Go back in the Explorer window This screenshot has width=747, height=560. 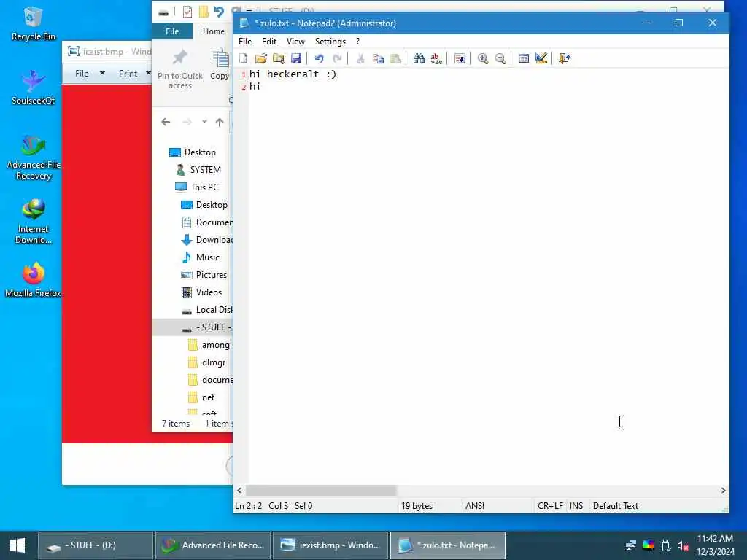click(x=166, y=122)
